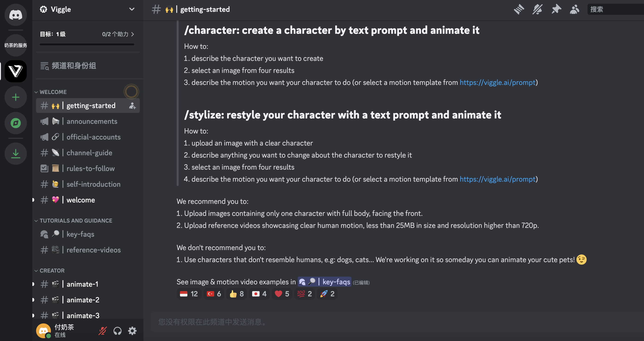Open viggle.ai/prompt link under /character
Viewport: 644px width, 341px height.
click(498, 83)
